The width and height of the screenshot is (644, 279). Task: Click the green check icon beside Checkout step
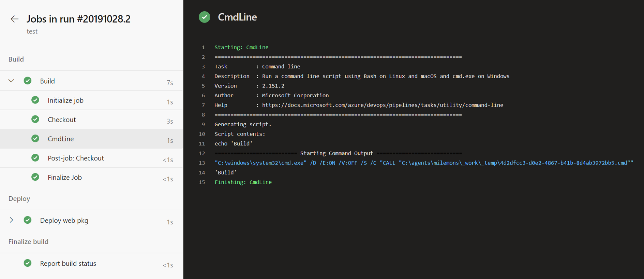point(35,119)
